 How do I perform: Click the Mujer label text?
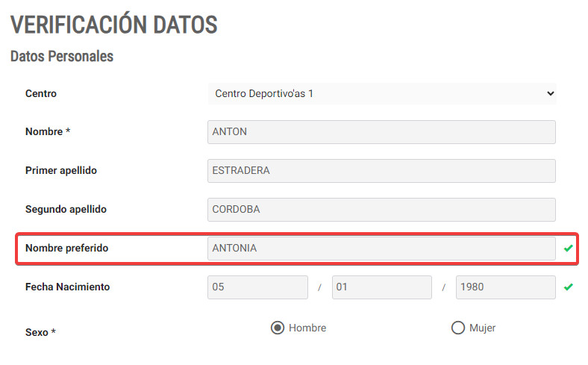click(x=482, y=328)
